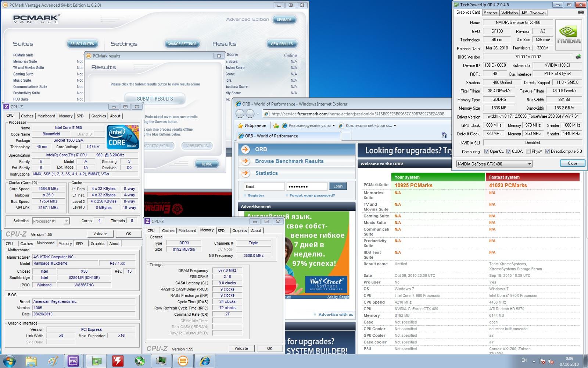This screenshot has height=368, width=588.
Task: Click SELECT SUITES in PCMark Vantage
Action: click(x=82, y=44)
